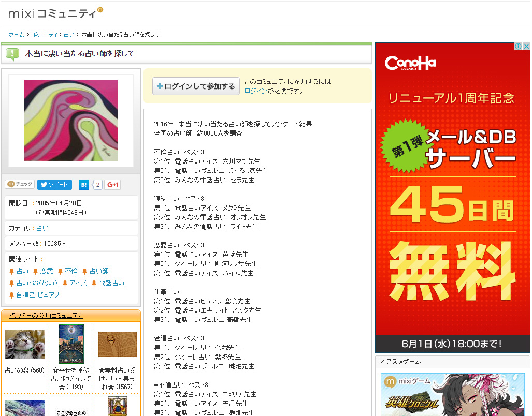Viewport: 532px width, 416px height.
Task: Click the ad info icon
Action: pos(518,47)
